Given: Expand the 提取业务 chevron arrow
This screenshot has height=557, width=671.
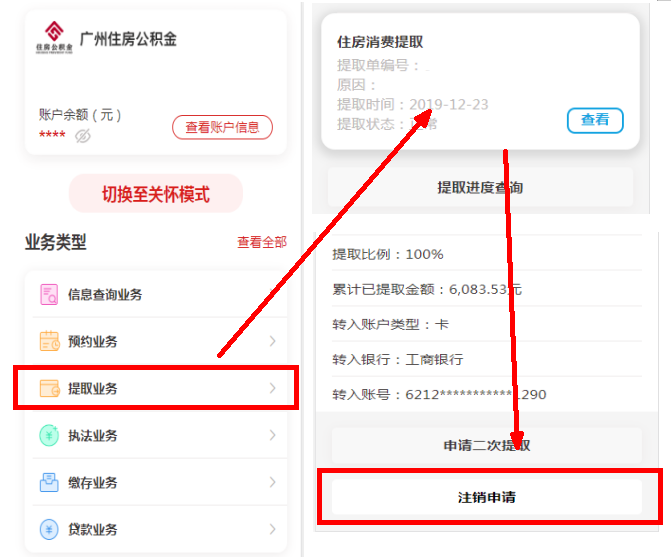Looking at the screenshot, I should (272, 388).
